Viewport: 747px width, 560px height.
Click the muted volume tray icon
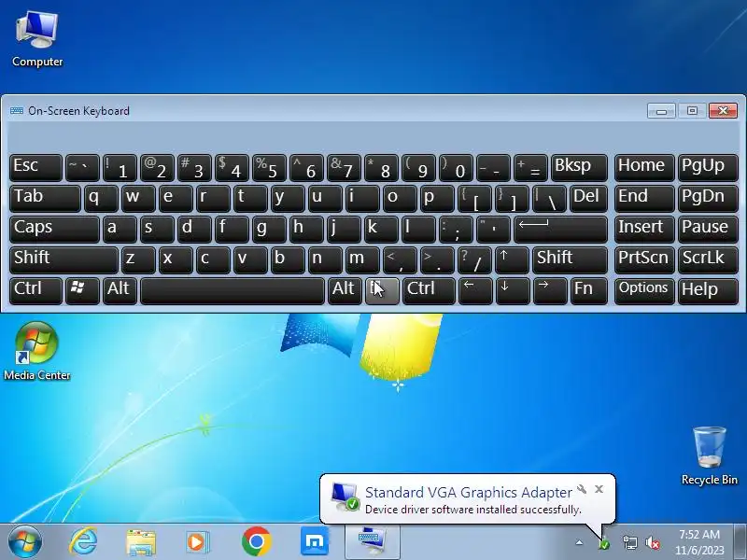pyautogui.click(x=652, y=542)
